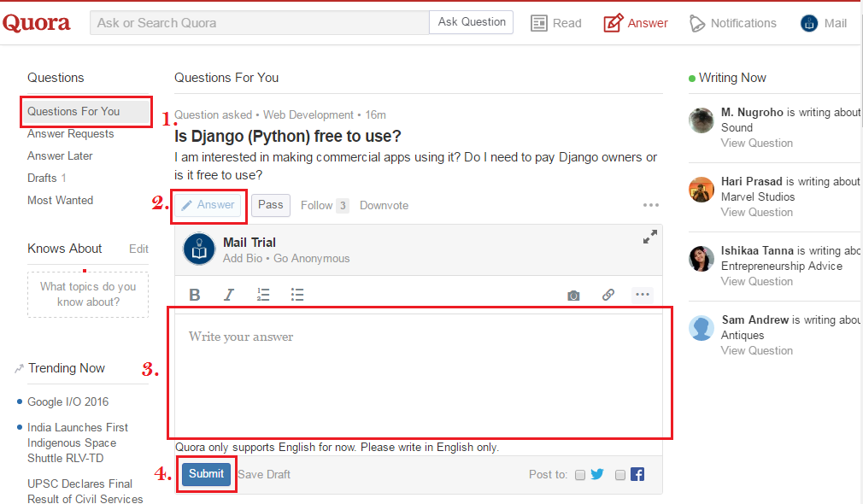Click the Trending Now arrow icon
Viewport: 863px width, 504px height.
pyautogui.click(x=20, y=368)
